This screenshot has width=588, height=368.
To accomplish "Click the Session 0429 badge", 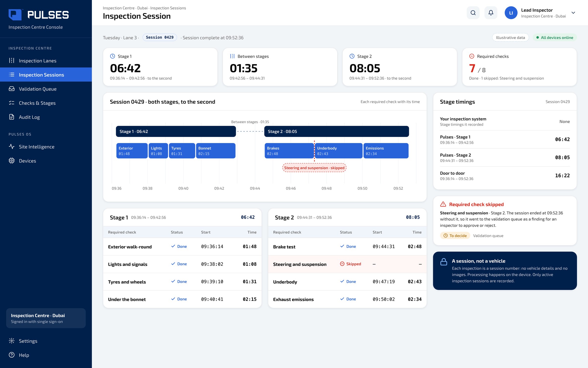I will pos(160,37).
